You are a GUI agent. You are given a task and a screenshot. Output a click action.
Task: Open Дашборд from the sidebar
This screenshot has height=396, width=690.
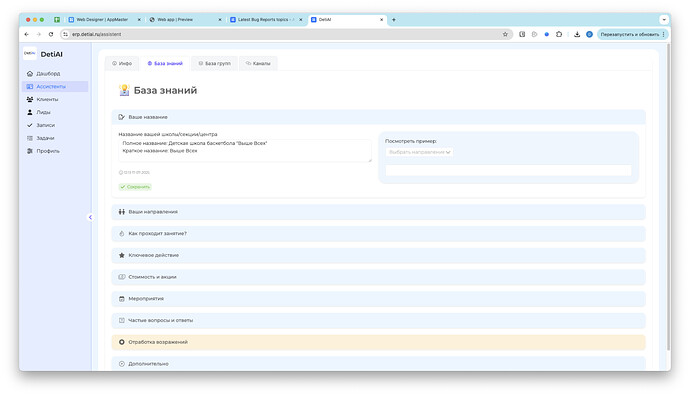(44, 73)
